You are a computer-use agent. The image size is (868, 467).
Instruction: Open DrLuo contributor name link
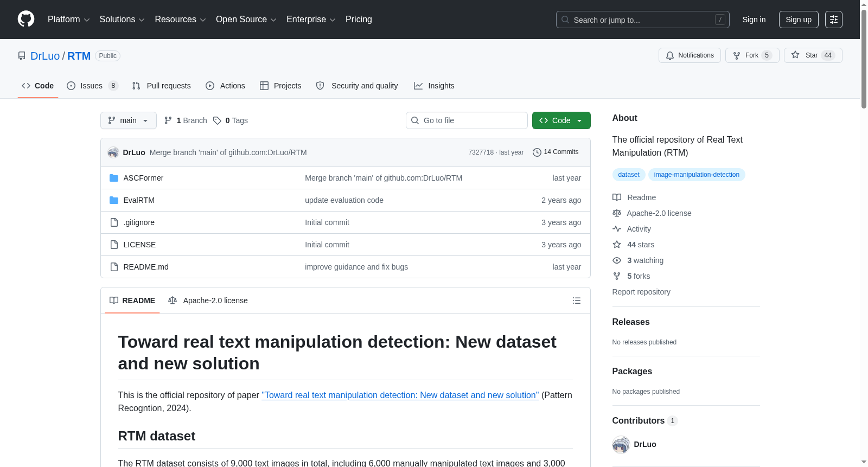[645, 444]
